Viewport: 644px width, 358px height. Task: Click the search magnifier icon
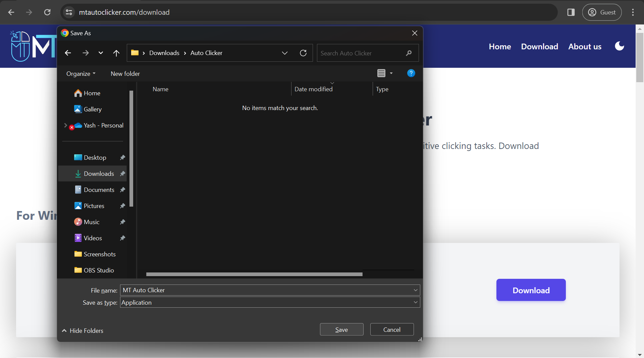(409, 53)
